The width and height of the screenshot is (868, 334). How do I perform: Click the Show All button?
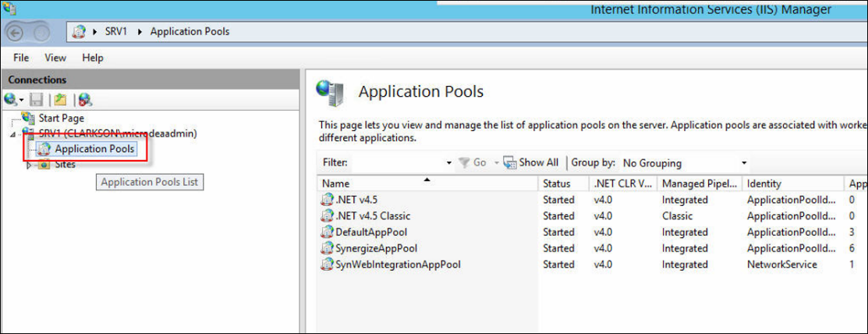(x=531, y=163)
